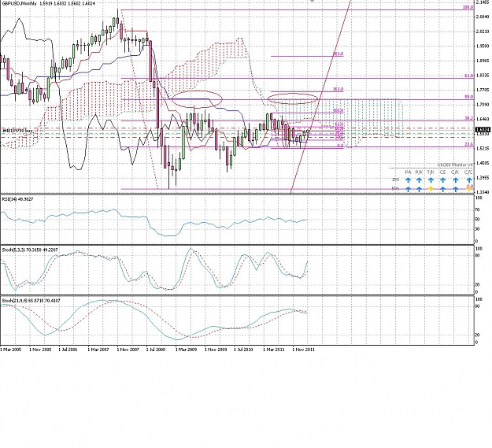The width and height of the screenshot is (492, 448).
Task: Click the 38.2 Fibonacci retracement label
Action: (x=468, y=118)
